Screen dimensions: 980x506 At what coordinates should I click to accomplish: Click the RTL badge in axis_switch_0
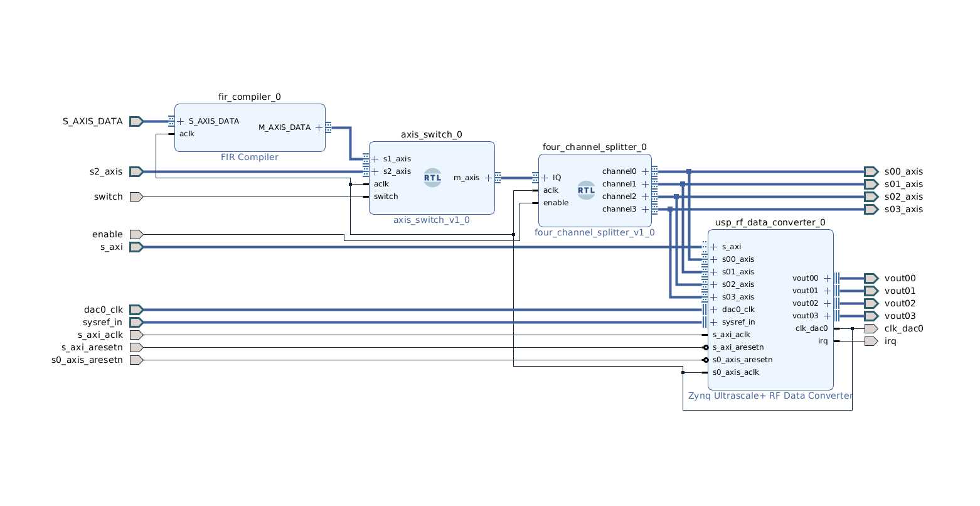click(432, 178)
